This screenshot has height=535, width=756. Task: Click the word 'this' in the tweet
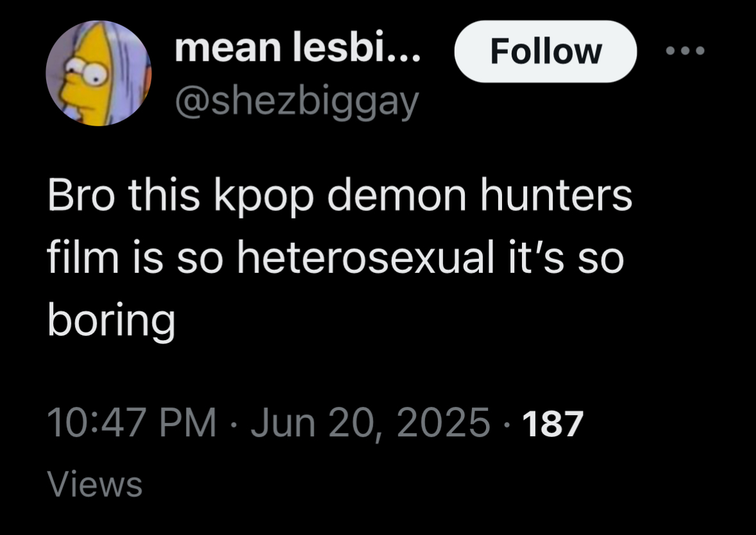[x=164, y=195]
